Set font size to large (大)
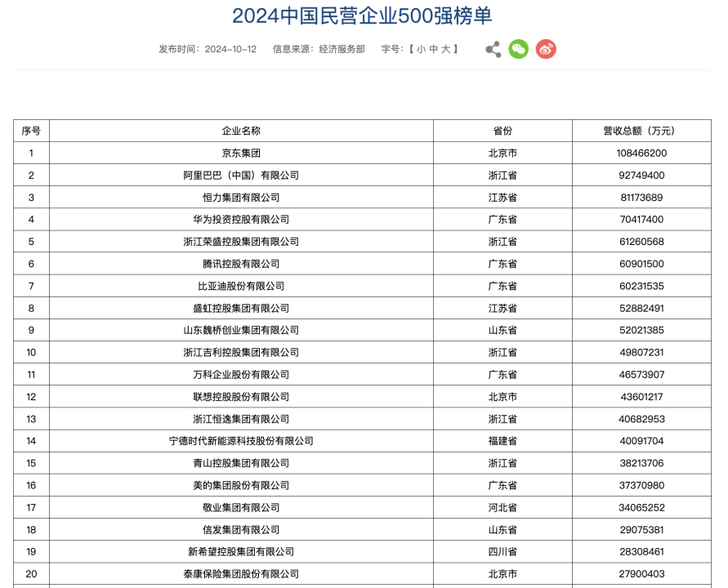The image size is (728, 588). click(446, 49)
